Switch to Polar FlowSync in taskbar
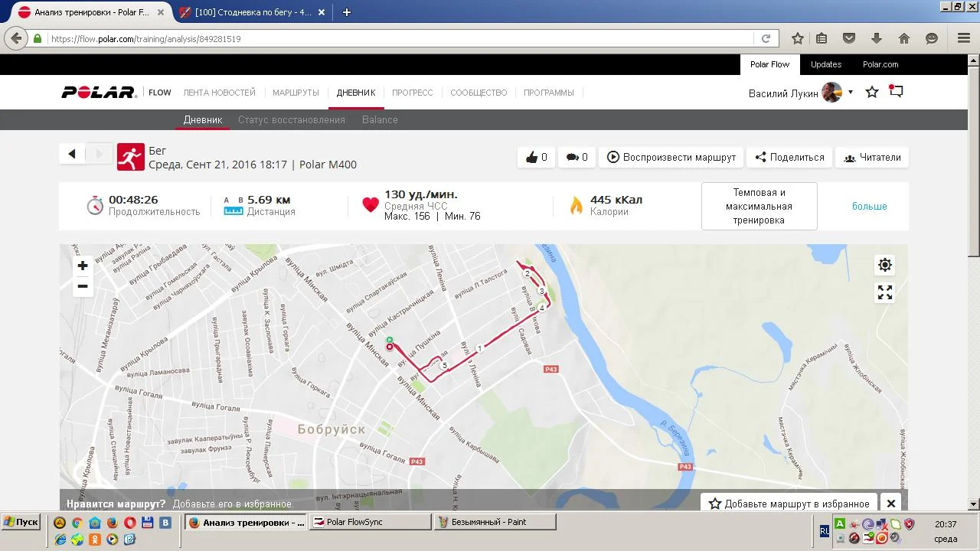This screenshot has width=980, height=551. pyautogui.click(x=371, y=522)
